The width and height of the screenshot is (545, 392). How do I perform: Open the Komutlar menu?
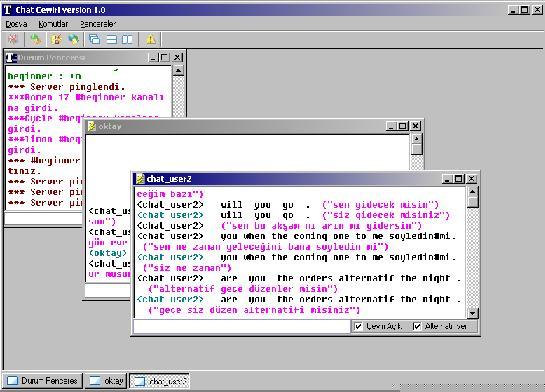pyautogui.click(x=53, y=24)
